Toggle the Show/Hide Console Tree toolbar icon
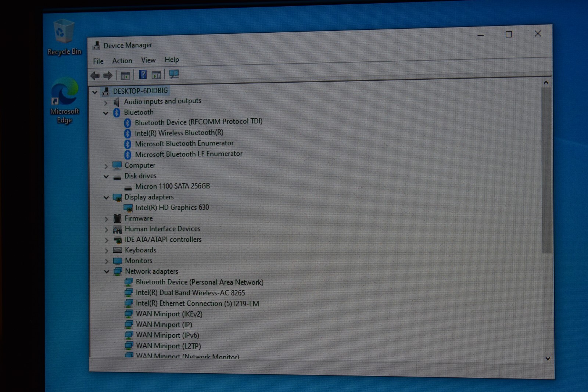Image resolution: width=588 pixels, height=392 pixels. click(x=125, y=76)
